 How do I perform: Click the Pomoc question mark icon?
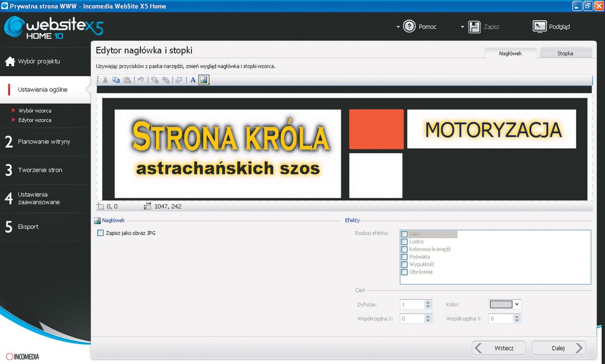(409, 26)
